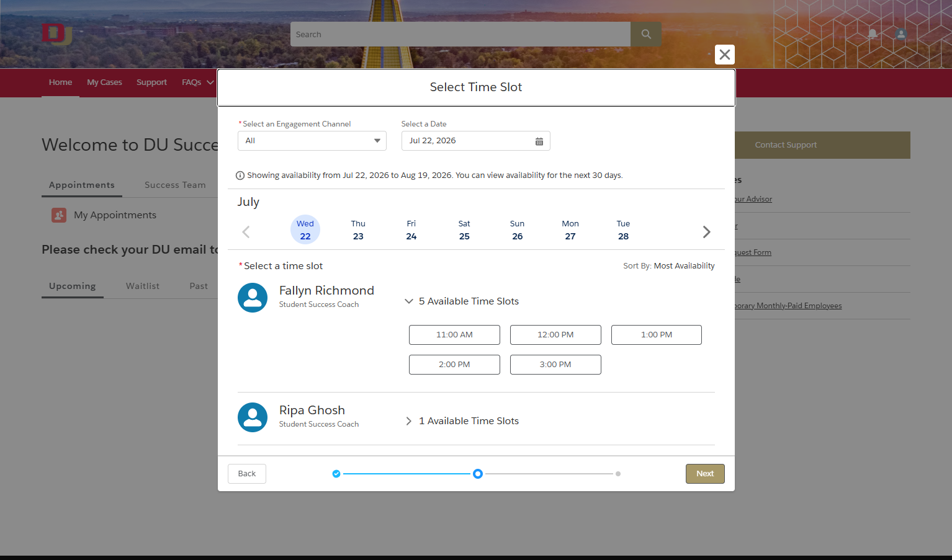Click the My Appointments icon
The width and height of the screenshot is (952, 560).
tap(59, 215)
